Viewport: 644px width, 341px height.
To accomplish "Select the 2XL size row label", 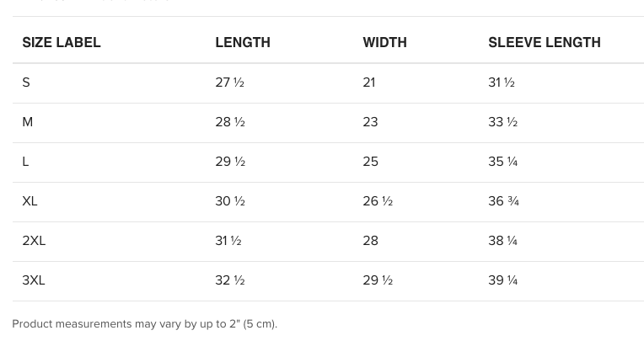I will [x=34, y=241].
